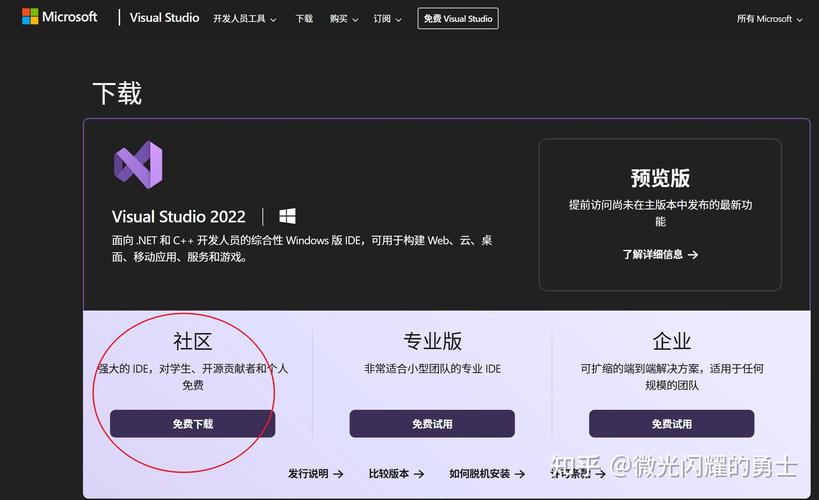Click 免费下载 button under 社区
819x500 pixels.
[192, 424]
